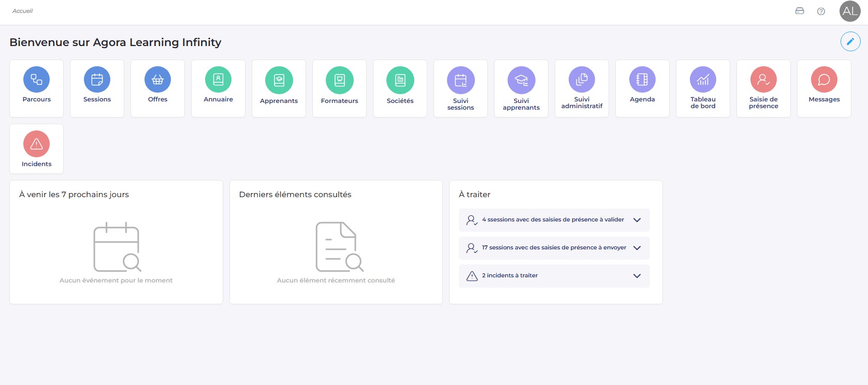Click the 'À traiter' panel heading

(x=474, y=195)
